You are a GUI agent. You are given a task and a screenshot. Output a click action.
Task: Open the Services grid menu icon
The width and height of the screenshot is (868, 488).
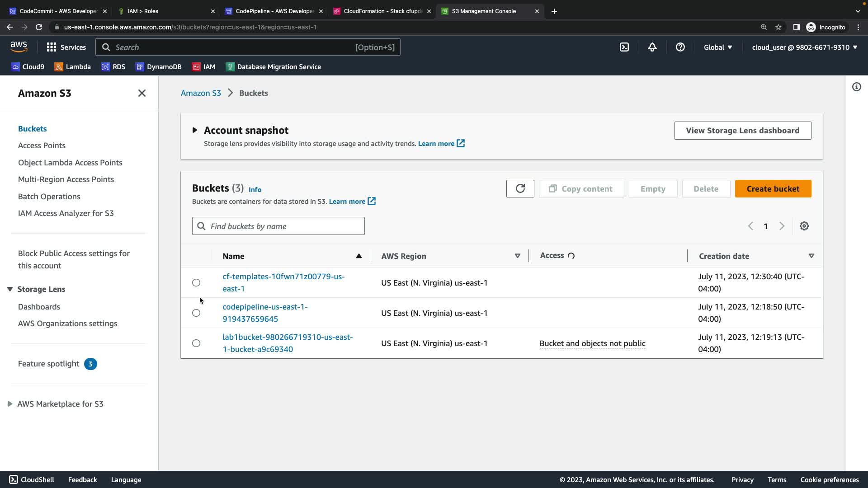pos(52,47)
